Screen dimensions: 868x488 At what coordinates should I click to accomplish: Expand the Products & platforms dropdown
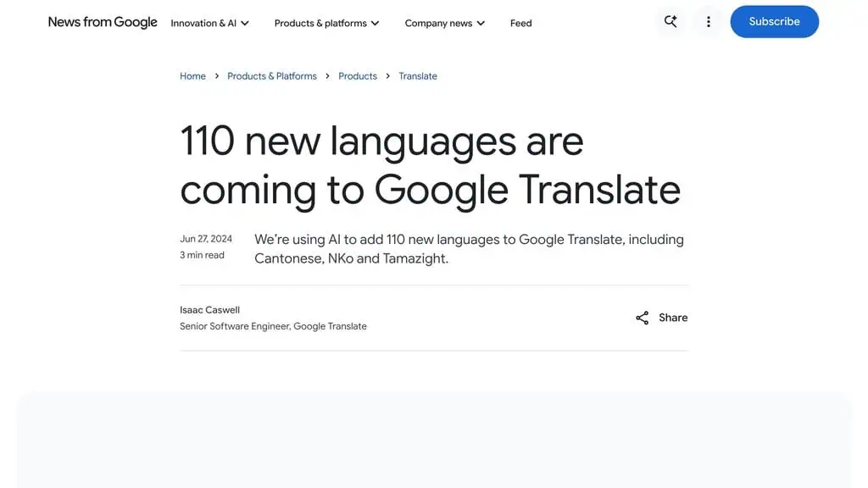pyautogui.click(x=326, y=23)
